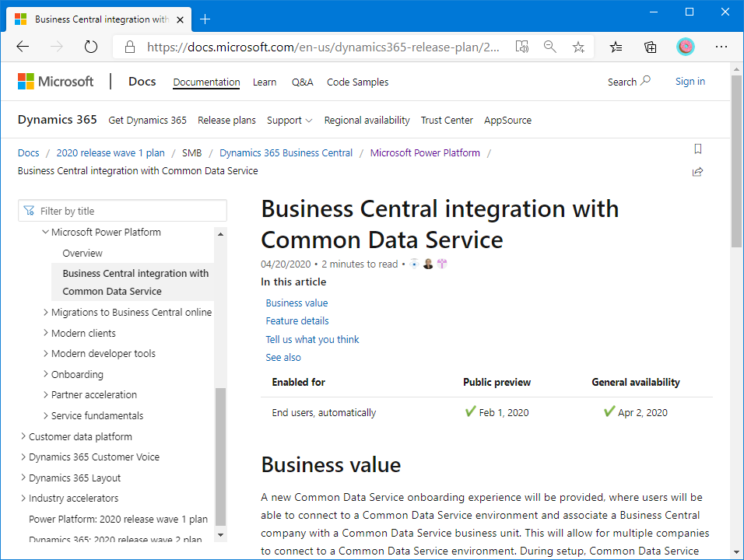Viewport: 744px width, 560px height.
Task: Click the browser forward arrow
Action: [x=57, y=47]
